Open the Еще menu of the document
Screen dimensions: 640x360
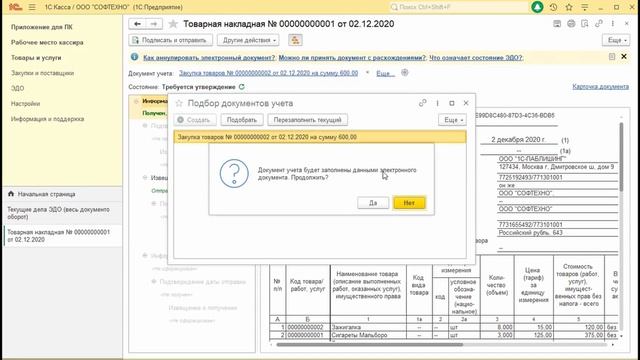pos(616,40)
